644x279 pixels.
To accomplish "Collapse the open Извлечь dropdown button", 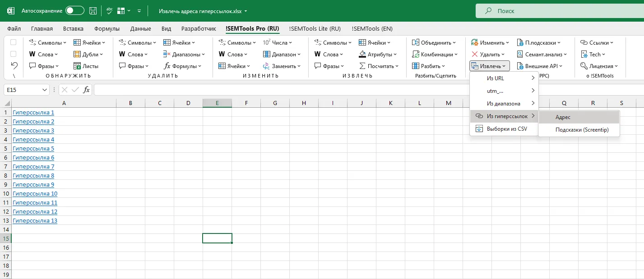I will pos(490,66).
